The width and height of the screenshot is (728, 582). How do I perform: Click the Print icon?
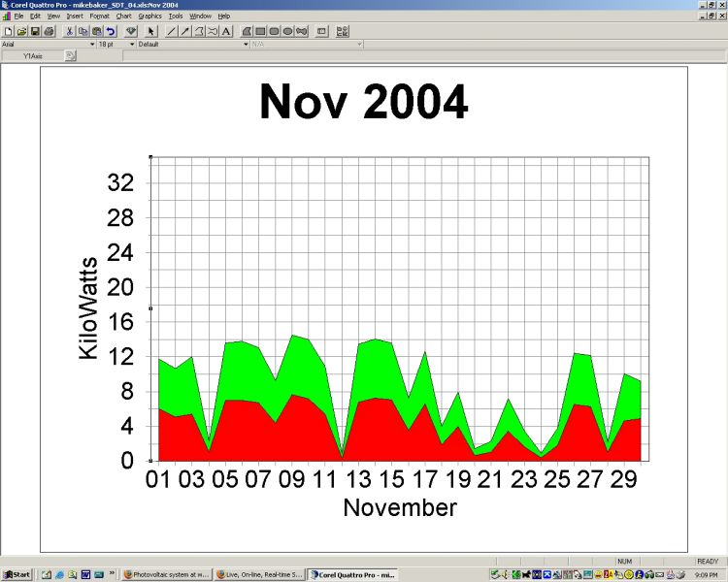pyautogui.click(x=49, y=31)
